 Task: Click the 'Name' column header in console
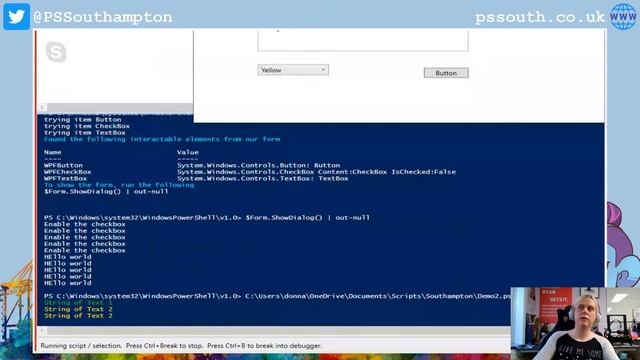[53, 152]
